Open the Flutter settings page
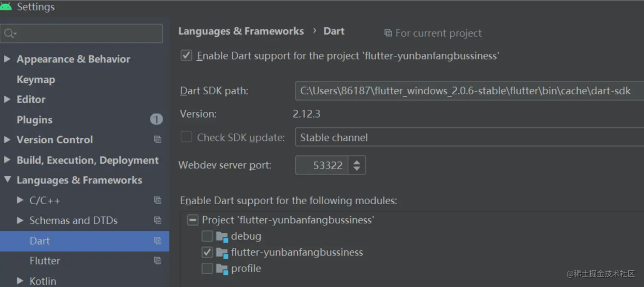 45,261
